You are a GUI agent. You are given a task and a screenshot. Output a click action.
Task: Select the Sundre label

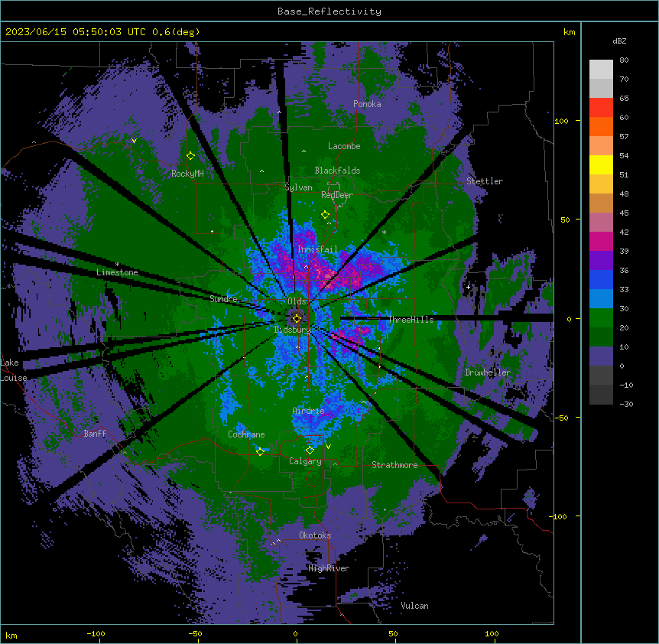pos(223,299)
